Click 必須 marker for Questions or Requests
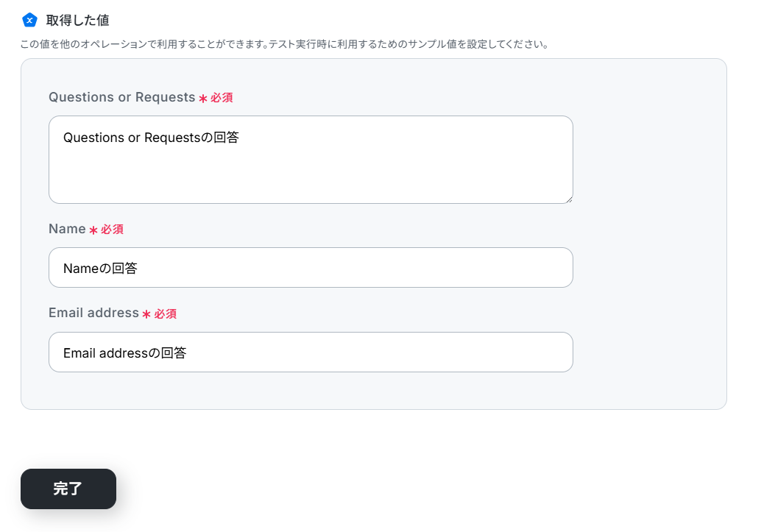 click(222, 98)
